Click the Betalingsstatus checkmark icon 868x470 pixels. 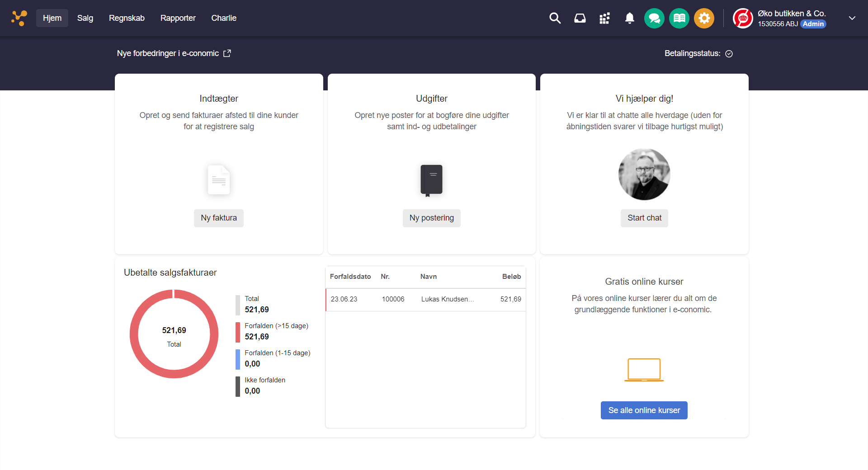[729, 54]
